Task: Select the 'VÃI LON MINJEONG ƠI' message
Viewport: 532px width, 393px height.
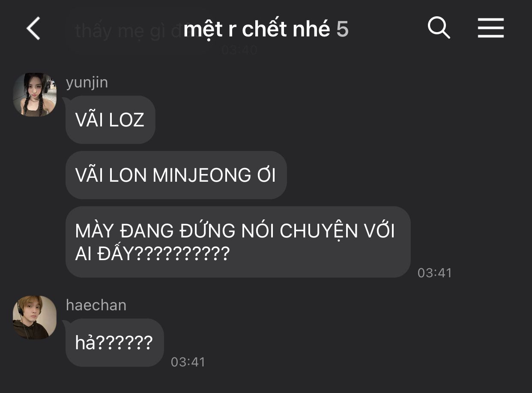Action: tap(176, 175)
